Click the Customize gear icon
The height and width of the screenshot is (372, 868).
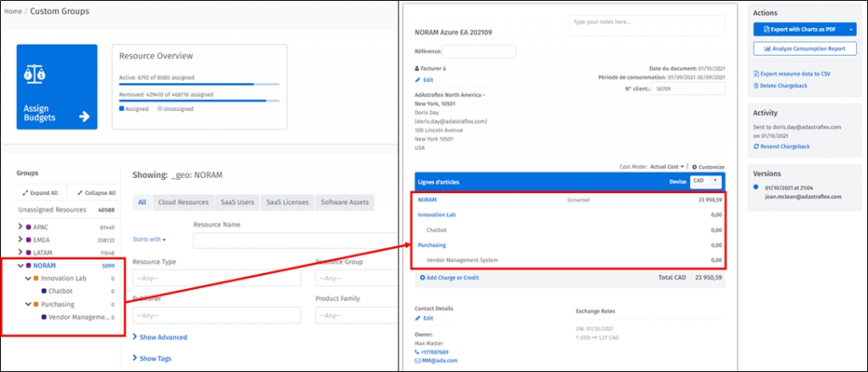click(694, 167)
